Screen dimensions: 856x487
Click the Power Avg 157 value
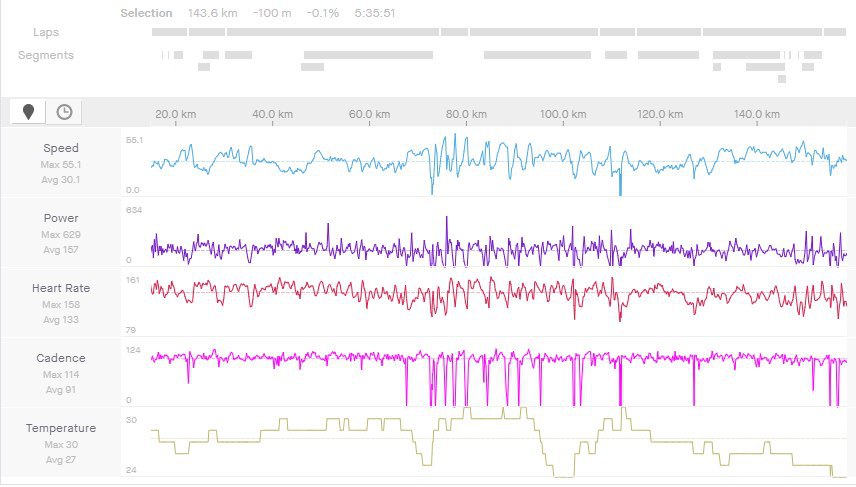click(x=61, y=250)
